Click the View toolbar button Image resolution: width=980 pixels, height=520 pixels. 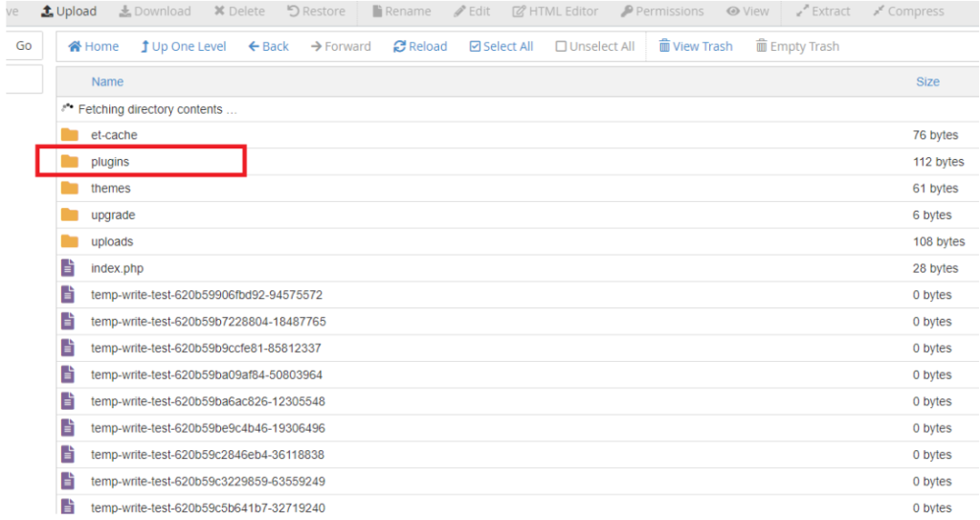click(x=748, y=11)
